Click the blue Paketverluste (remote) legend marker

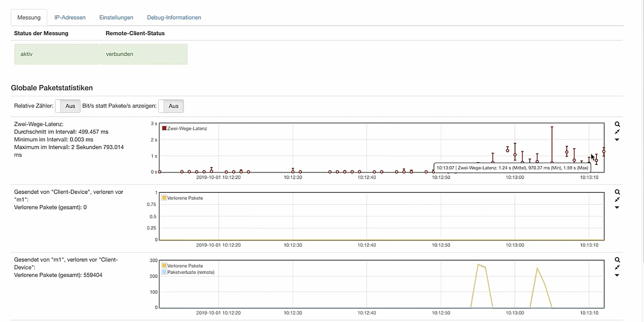164,272
